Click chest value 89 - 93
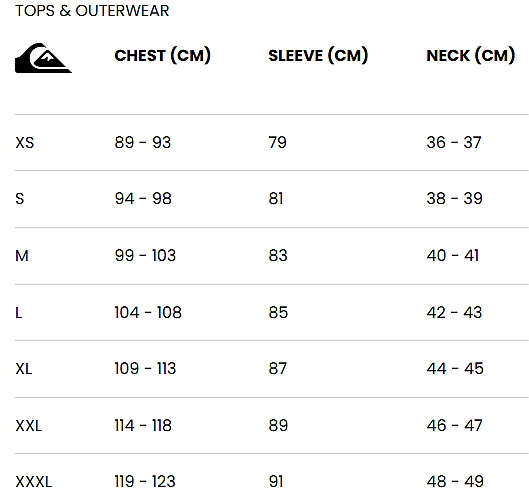Image resolution: width=529 pixels, height=502 pixels. coord(143,142)
